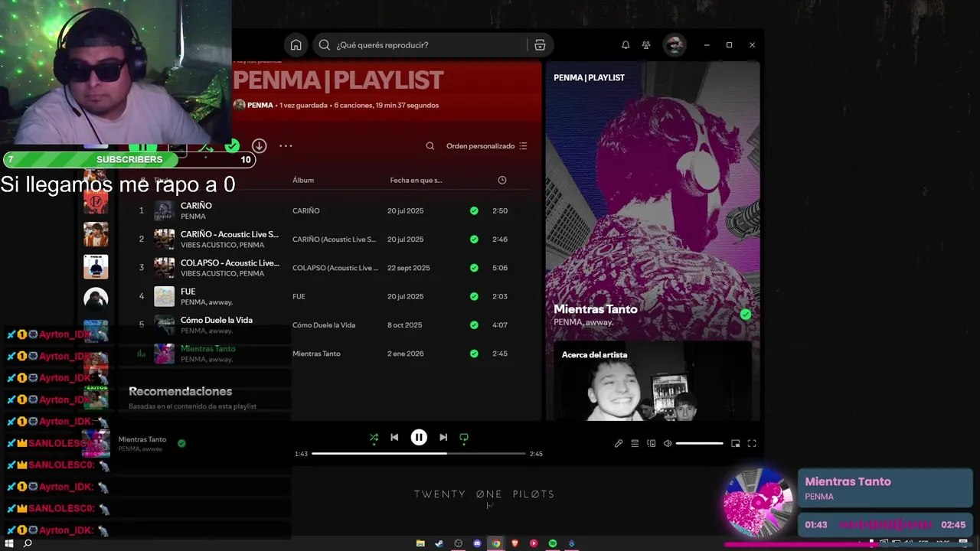Open Chrome from the taskbar
The width and height of the screenshot is (980, 551).
click(x=496, y=543)
